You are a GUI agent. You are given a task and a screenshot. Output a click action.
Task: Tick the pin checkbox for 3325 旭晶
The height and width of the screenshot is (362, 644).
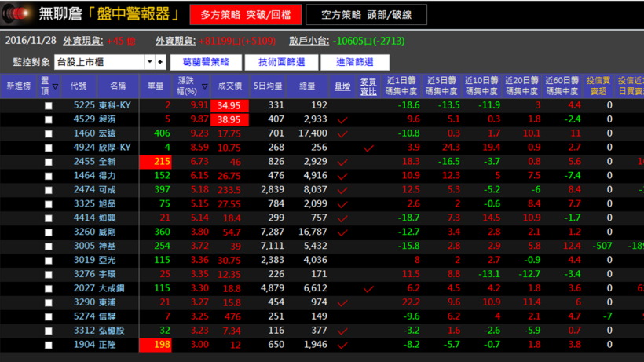pos(49,204)
